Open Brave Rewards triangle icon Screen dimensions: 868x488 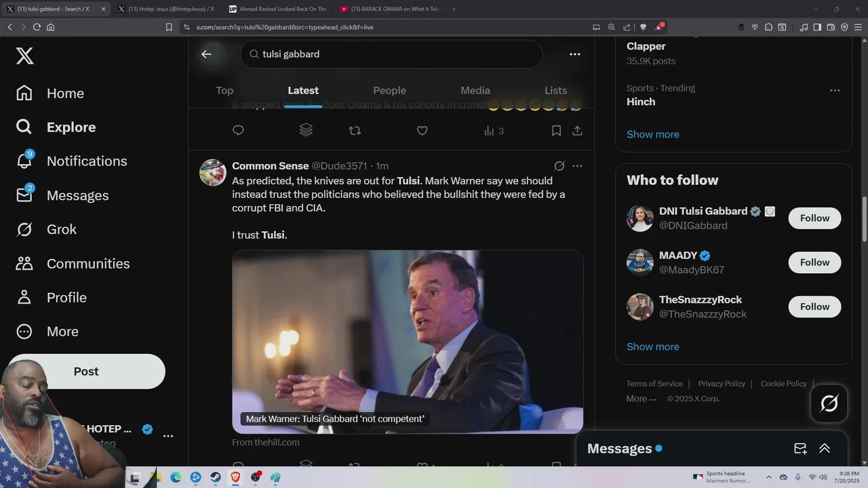tap(658, 27)
